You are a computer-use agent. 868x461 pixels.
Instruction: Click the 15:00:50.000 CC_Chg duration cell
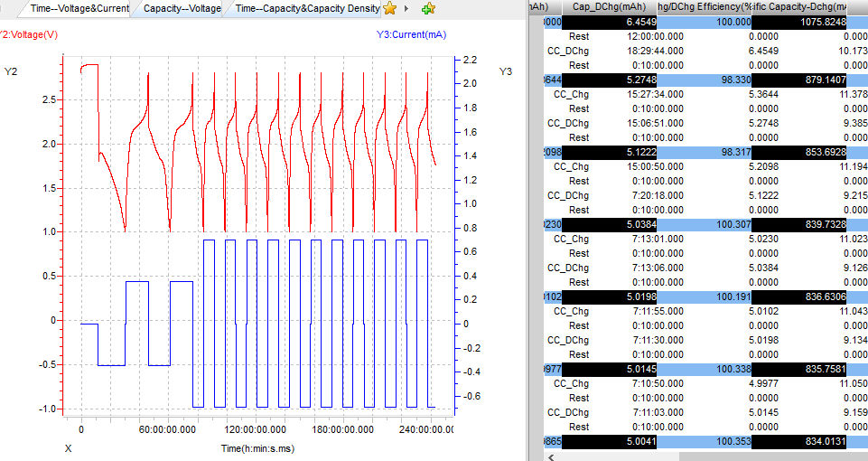655,166
